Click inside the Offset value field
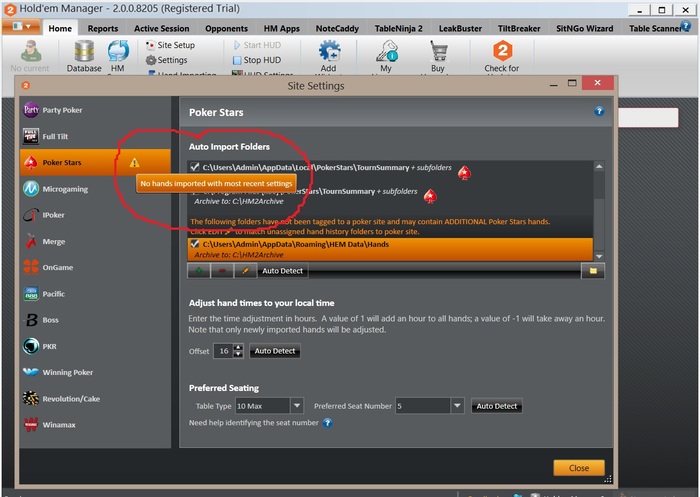 pyautogui.click(x=224, y=351)
